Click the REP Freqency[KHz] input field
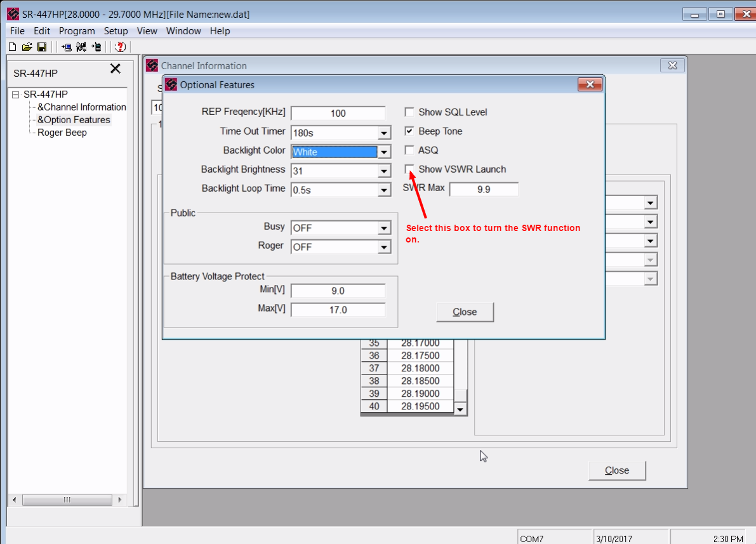The height and width of the screenshot is (544, 756). (338, 113)
